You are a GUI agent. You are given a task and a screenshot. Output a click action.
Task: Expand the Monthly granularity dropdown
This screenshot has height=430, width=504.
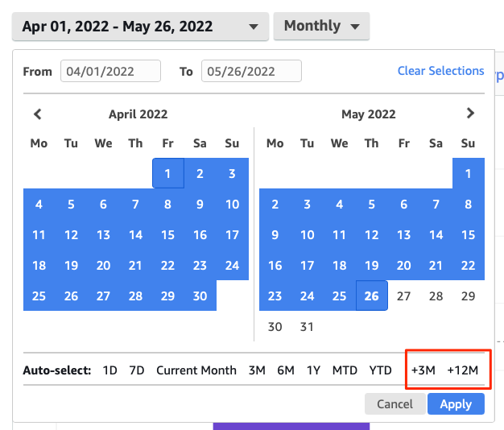321,27
